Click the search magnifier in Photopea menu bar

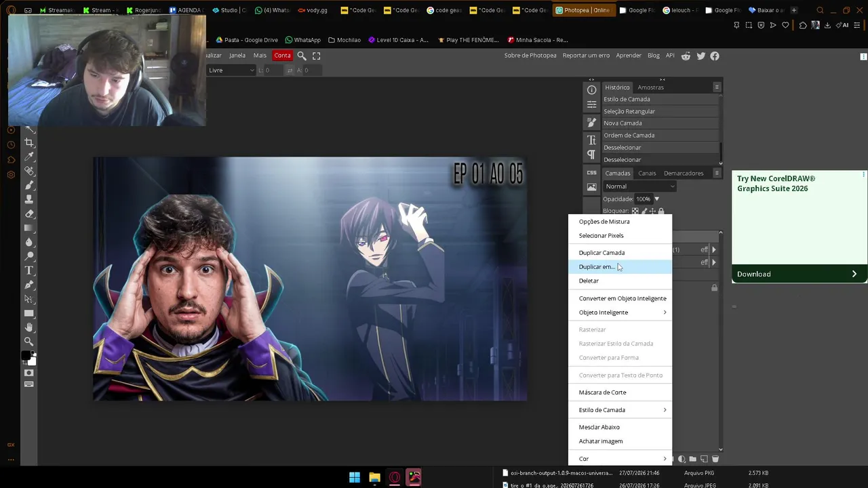(x=302, y=56)
